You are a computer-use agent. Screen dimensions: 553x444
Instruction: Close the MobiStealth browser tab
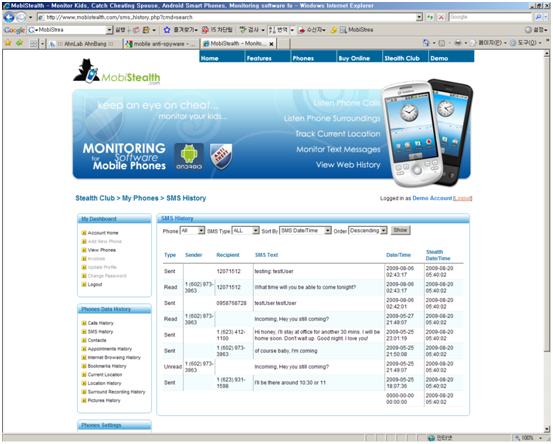(271, 44)
